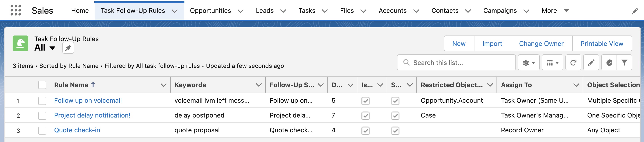
Task: Toggle the select-all rows checkbox
Action: coord(42,85)
